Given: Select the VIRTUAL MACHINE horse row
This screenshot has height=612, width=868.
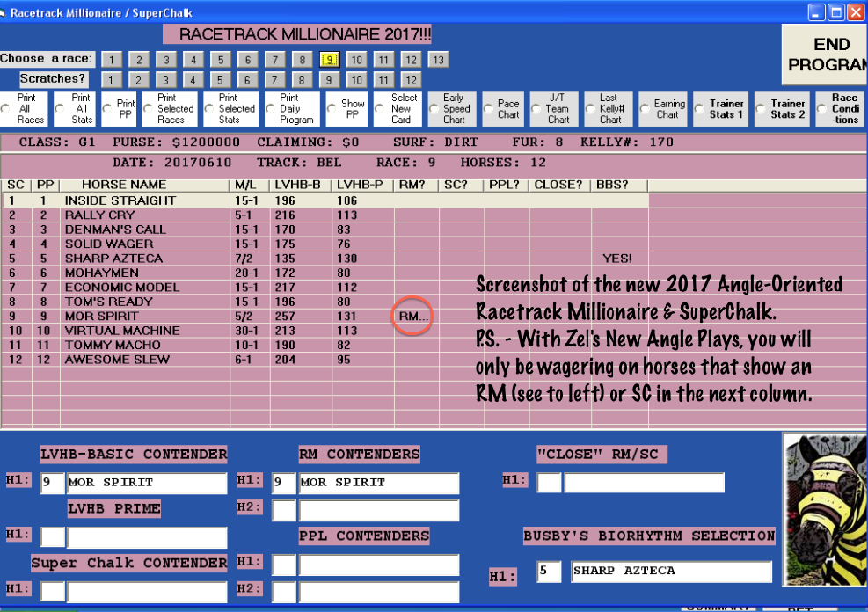Looking at the screenshot, I should pyautogui.click(x=325, y=331).
